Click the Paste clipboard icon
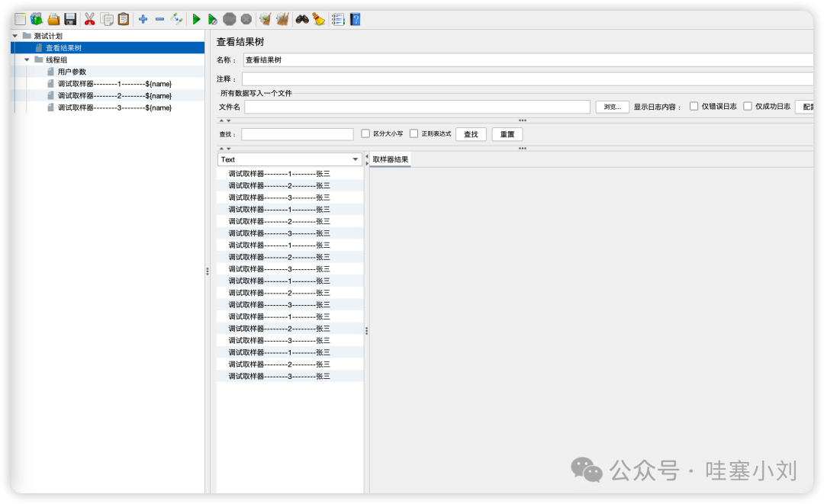Image resolution: width=824 pixels, height=504 pixels. [124, 19]
